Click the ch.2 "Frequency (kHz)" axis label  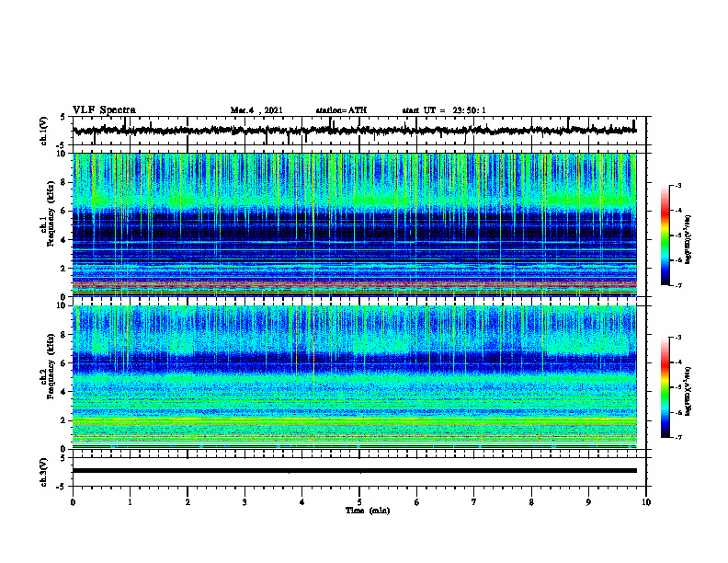pyautogui.click(x=51, y=366)
